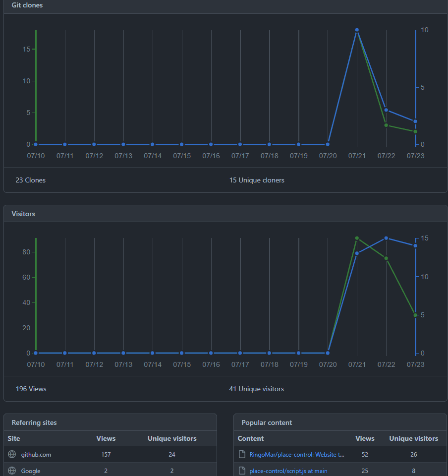Click blue unique visitors point on 07/22
Image resolution: width=448 pixels, height=476 pixels.
coord(386,238)
